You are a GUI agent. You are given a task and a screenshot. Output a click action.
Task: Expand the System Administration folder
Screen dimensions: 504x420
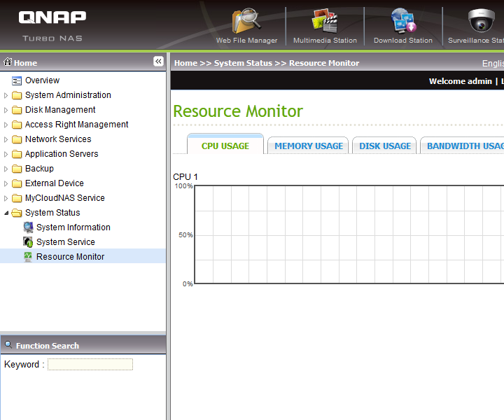(x=7, y=95)
